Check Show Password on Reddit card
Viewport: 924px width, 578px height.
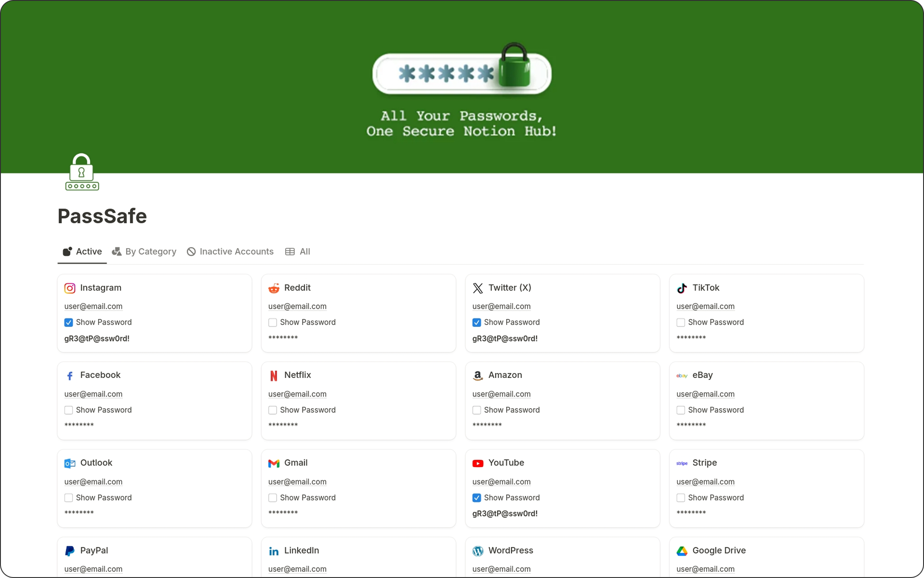[x=273, y=322]
